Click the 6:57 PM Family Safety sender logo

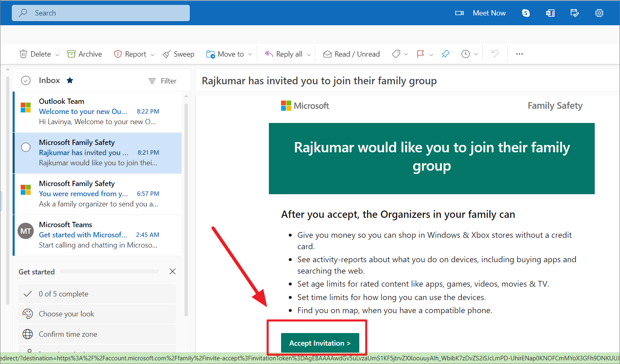point(26,190)
